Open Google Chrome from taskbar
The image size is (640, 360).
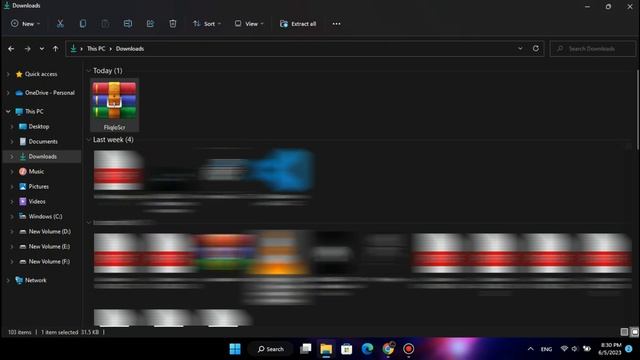388,349
